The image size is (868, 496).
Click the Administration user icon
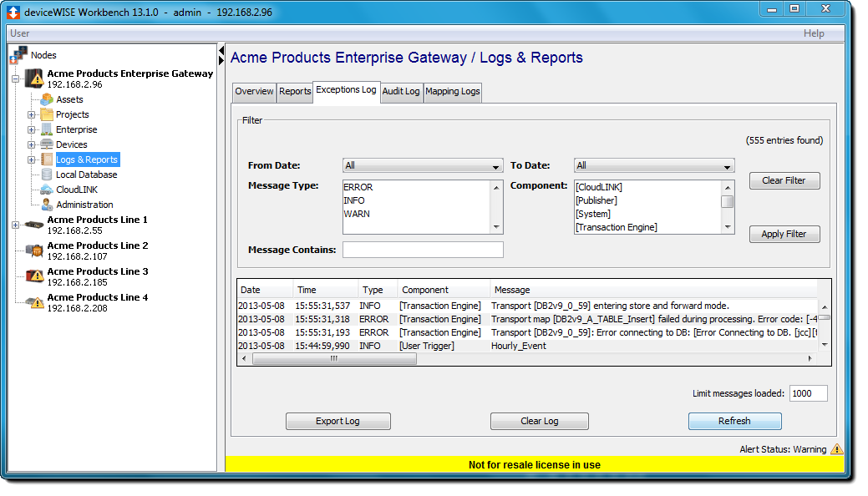(x=47, y=205)
